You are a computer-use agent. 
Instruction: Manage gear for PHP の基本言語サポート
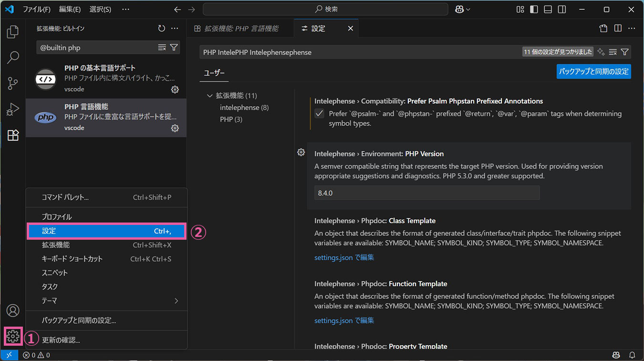(x=175, y=89)
